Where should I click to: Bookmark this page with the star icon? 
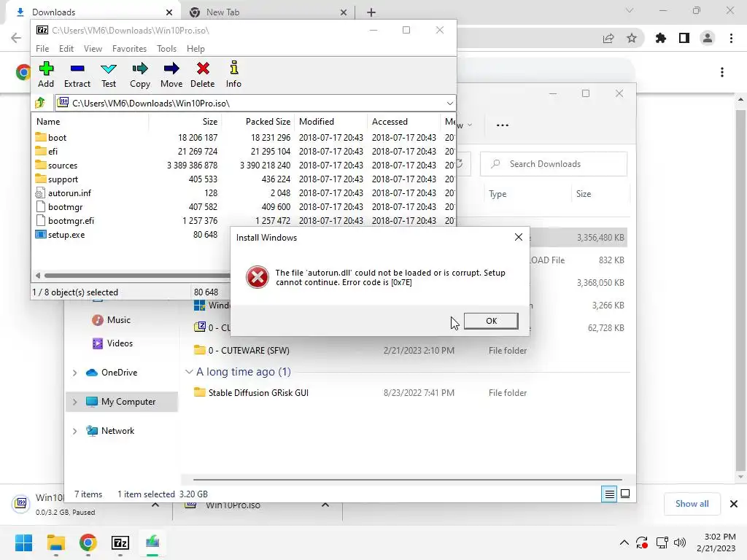tap(632, 38)
